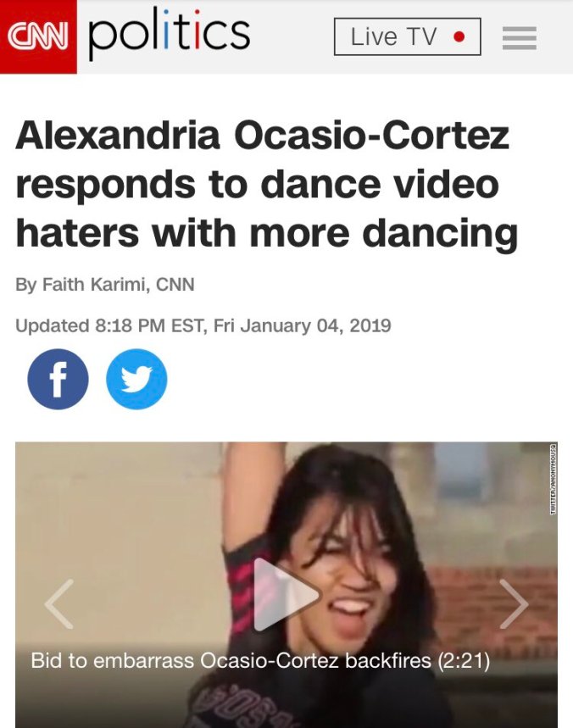The height and width of the screenshot is (728, 573).
Task: Open the hamburger menu
Action: [x=520, y=38]
